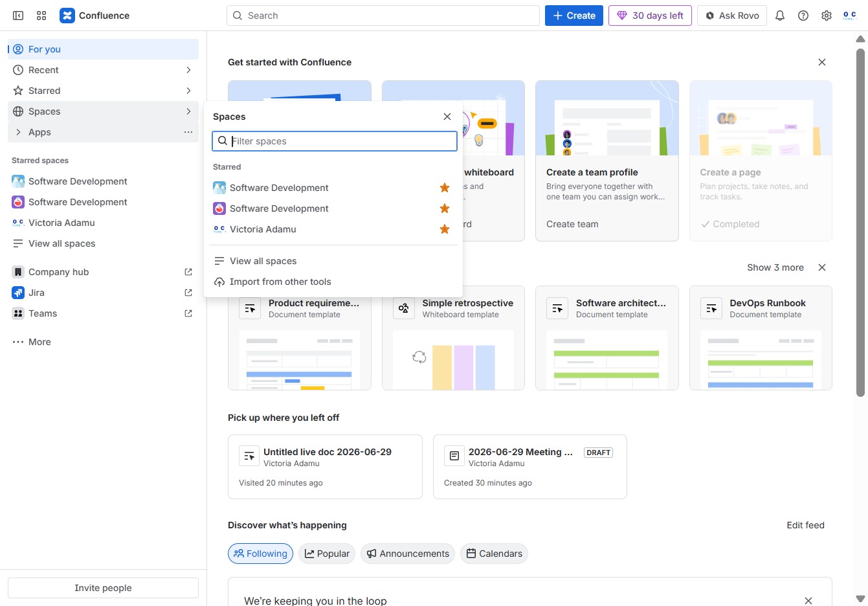Image resolution: width=868 pixels, height=606 pixels.
Task: Click the Product requirements document template icon
Action: [250, 308]
